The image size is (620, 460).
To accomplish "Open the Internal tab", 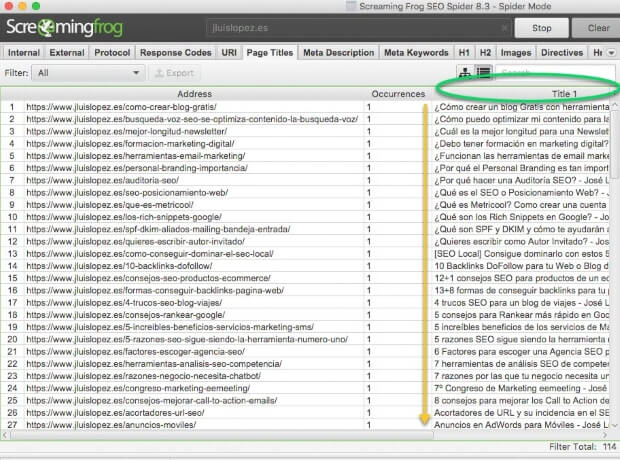I will click(24, 53).
